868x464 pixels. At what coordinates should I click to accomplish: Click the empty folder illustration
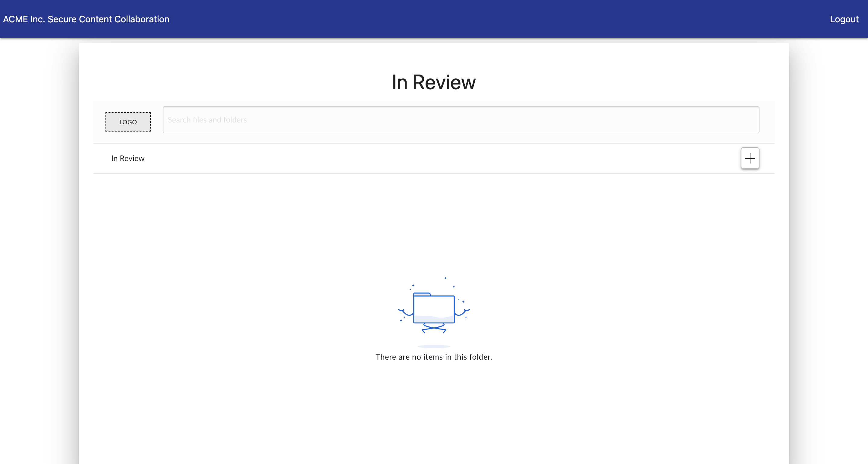click(434, 309)
